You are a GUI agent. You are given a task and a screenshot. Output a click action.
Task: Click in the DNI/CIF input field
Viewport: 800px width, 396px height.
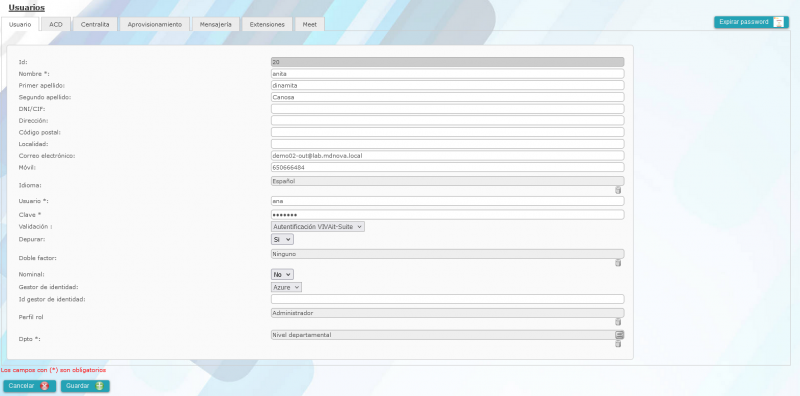tap(447, 109)
